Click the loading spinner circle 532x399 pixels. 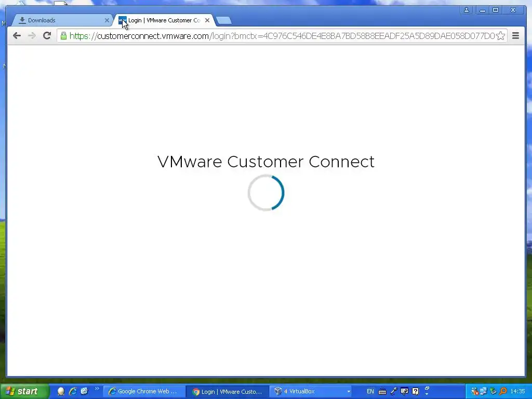266,193
